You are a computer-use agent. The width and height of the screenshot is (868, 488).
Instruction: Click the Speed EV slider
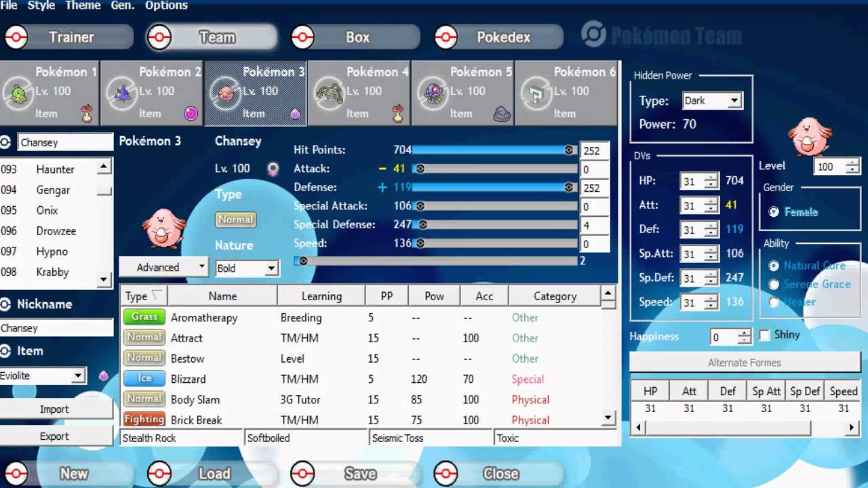494,243
